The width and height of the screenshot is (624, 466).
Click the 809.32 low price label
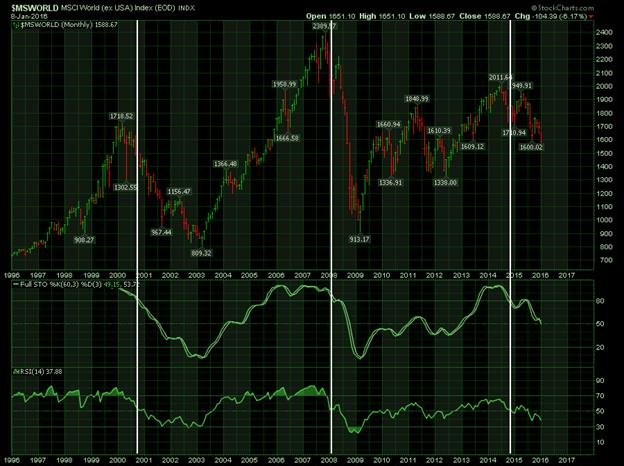pos(201,253)
